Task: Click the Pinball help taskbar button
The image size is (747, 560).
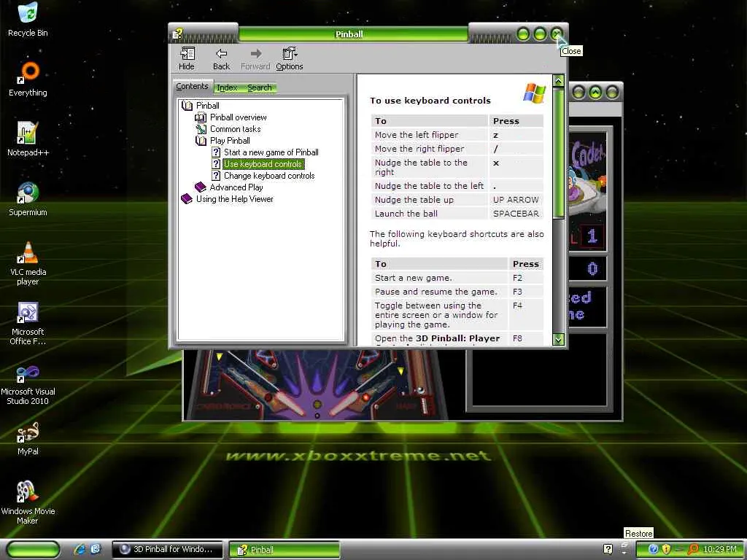Action: point(285,549)
